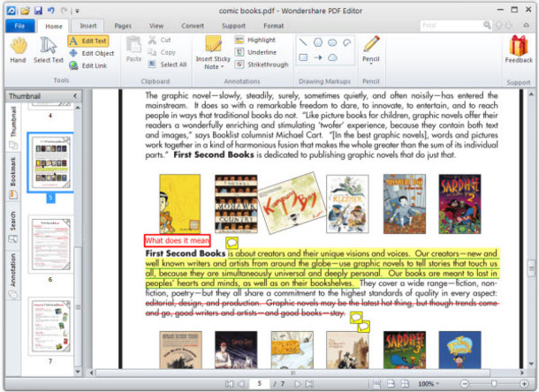Click the Cut scissors icon
The image size is (539, 392).
pos(152,40)
